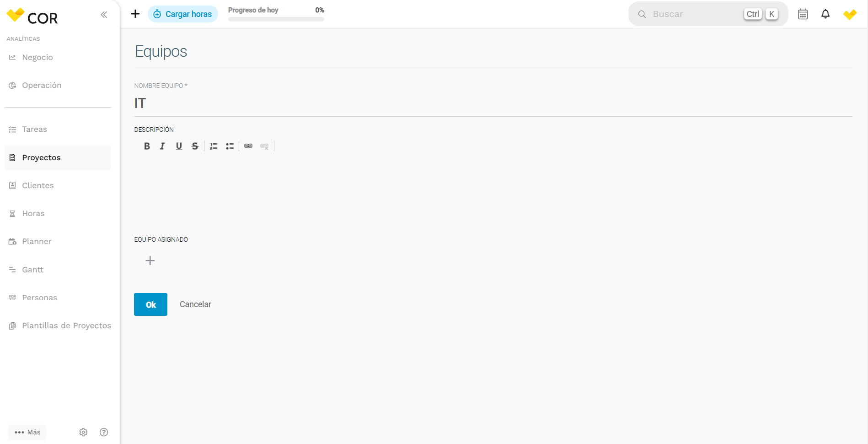Toggle underline formatting in description

point(179,146)
